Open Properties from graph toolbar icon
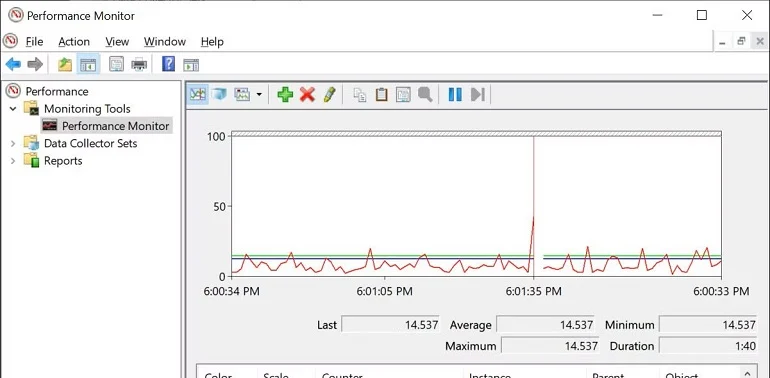The width and height of the screenshot is (770, 378). (403, 94)
